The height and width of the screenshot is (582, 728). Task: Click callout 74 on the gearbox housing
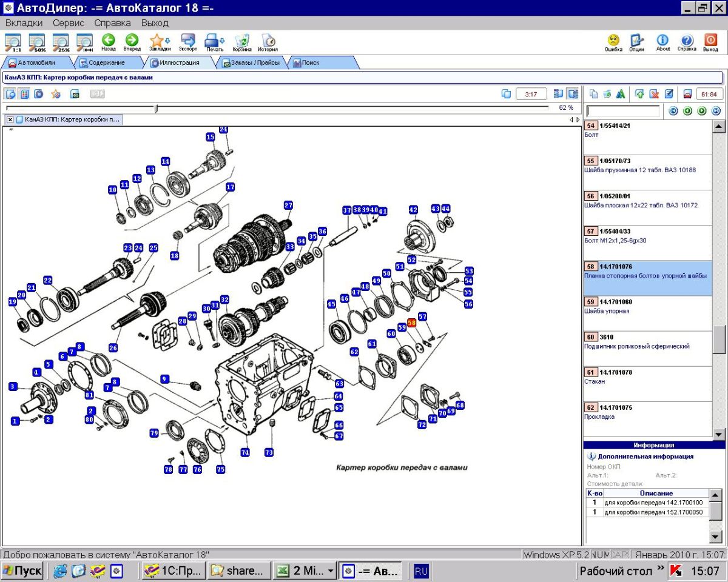pyautogui.click(x=245, y=452)
